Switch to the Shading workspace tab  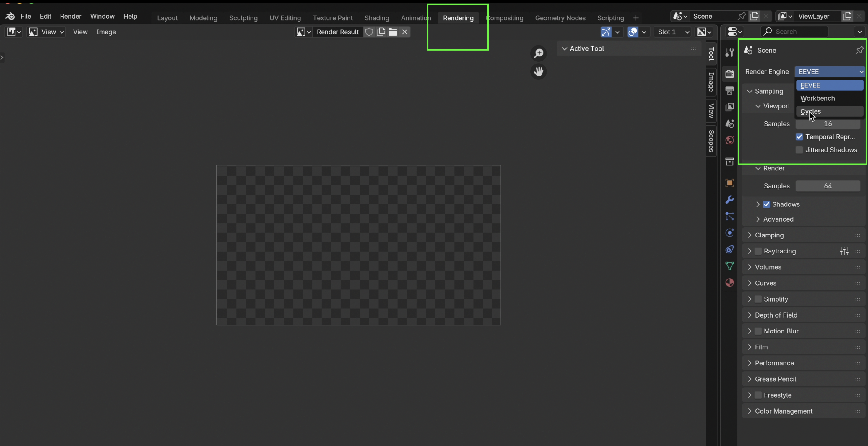point(376,18)
